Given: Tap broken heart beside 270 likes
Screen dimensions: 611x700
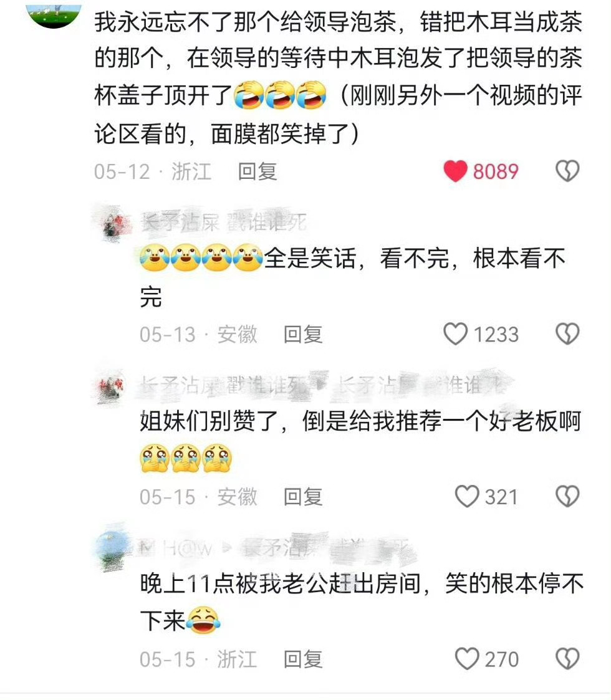Looking at the screenshot, I should (x=567, y=659).
